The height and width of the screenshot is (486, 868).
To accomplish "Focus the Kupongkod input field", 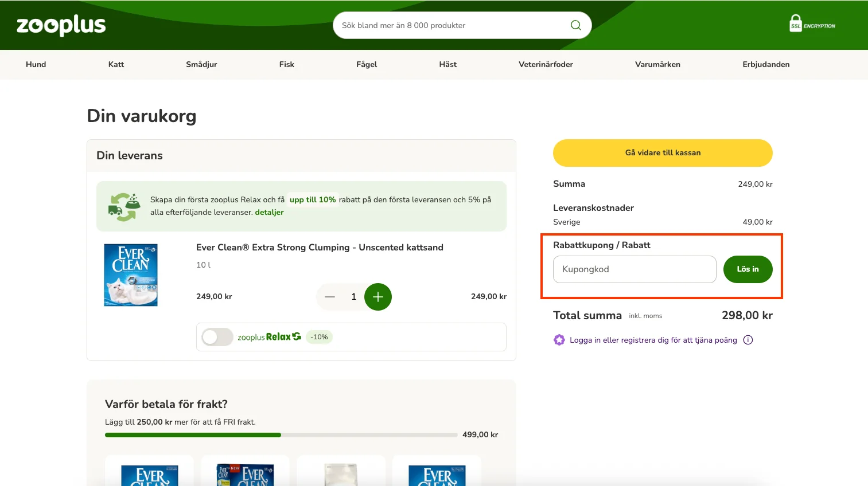I will 634,269.
